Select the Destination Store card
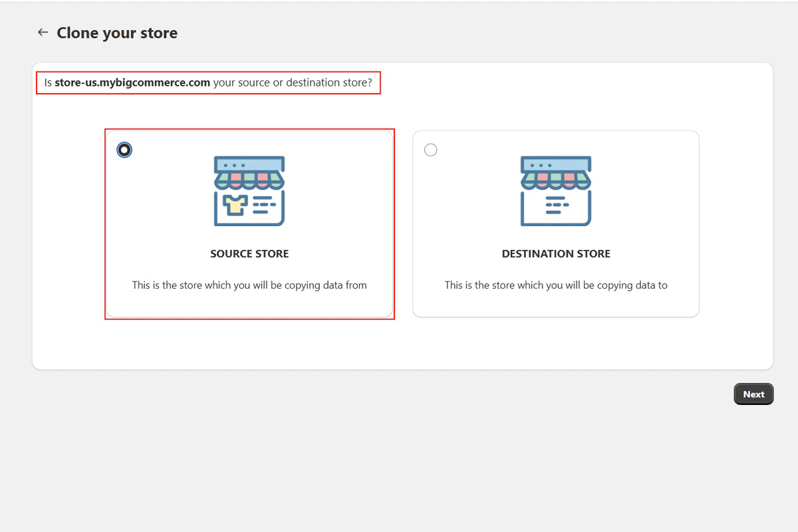Screen dimensions: 798x532 (x=555, y=224)
